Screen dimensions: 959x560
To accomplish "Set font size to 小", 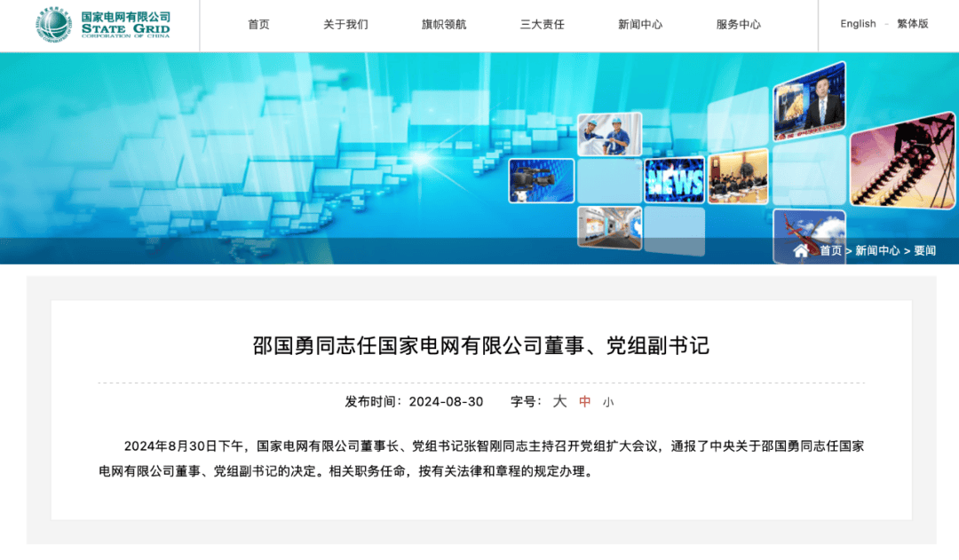I will pyautogui.click(x=608, y=402).
